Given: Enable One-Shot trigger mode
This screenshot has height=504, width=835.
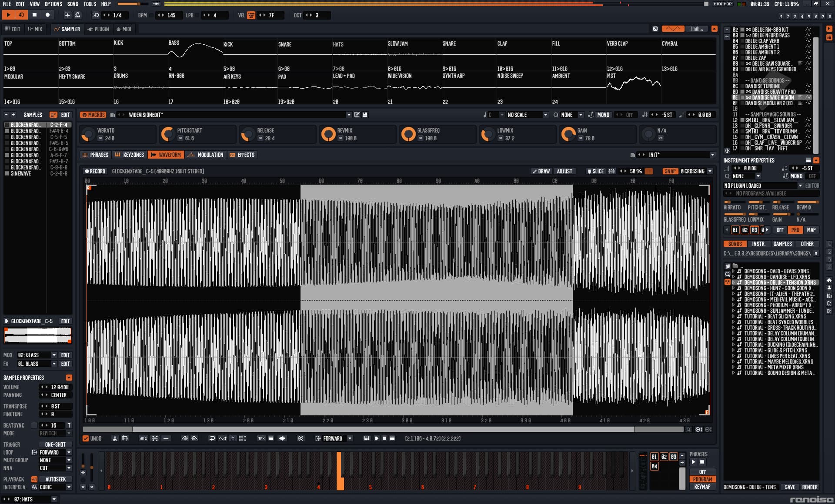Looking at the screenshot, I should 55,444.
